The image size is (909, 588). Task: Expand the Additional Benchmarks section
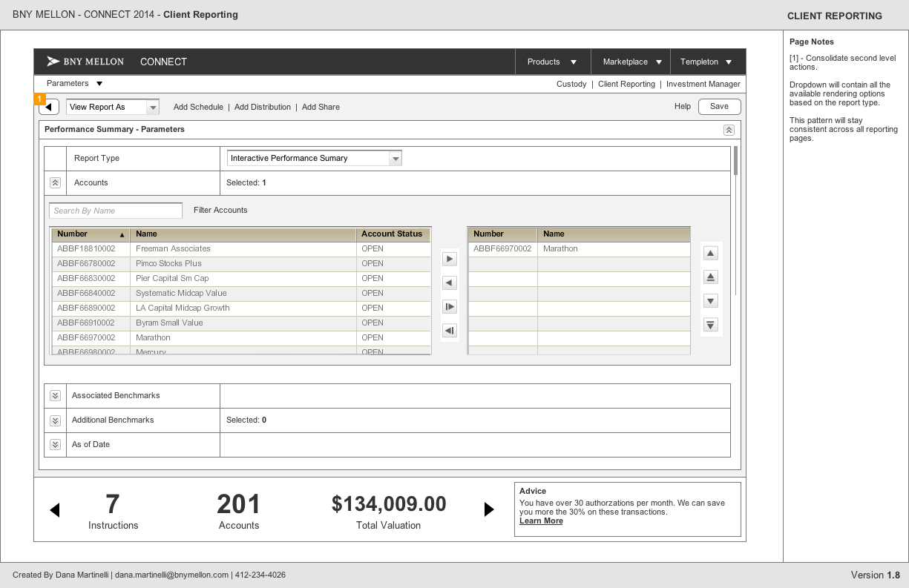(55, 420)
